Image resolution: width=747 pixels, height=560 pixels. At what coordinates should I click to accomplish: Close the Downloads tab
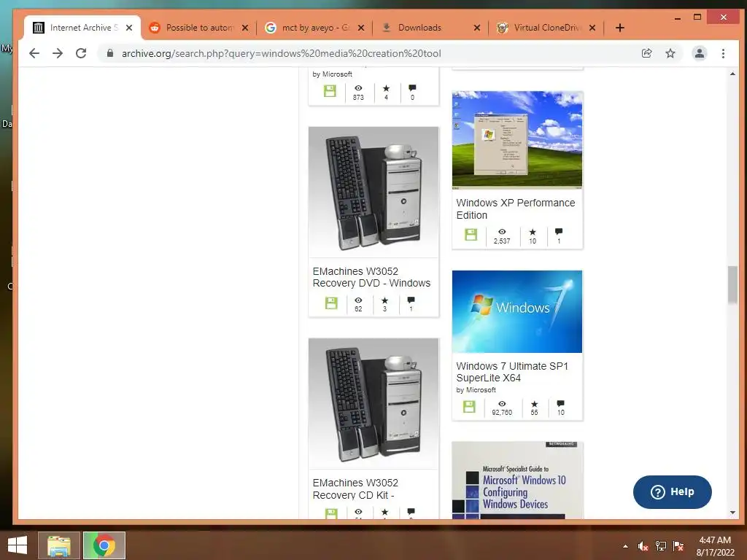click(x=477, y=28)
